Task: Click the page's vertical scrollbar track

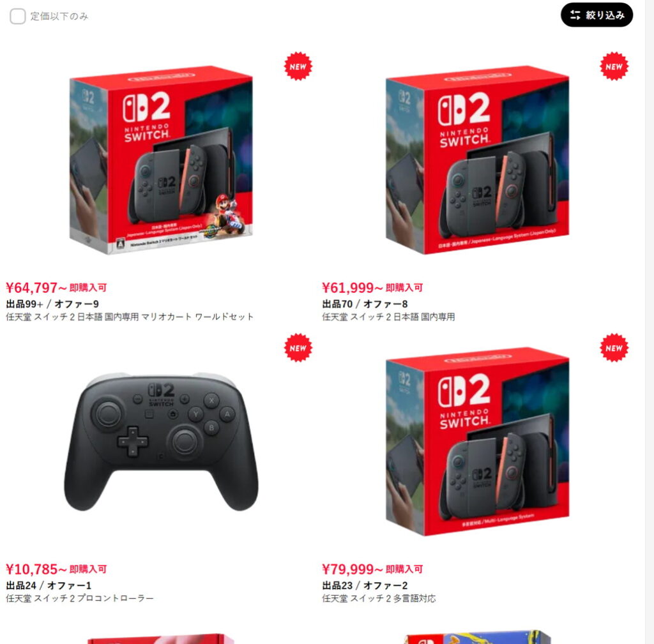Action: [650, 322]
